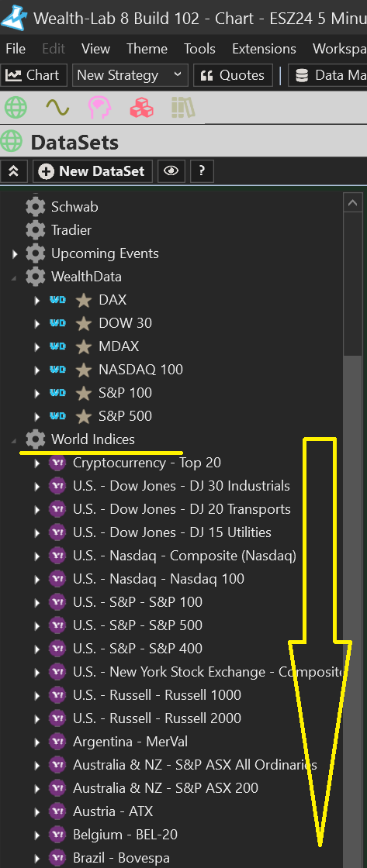The image size is (367, 868).
Task: Open the green globe DataSets panel icon
Action: 16,108
